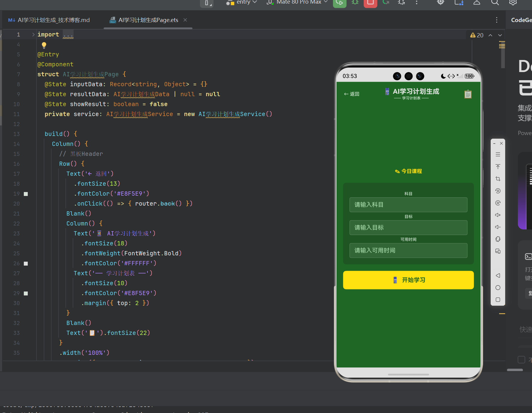Image resolution: width=532 pixels, height=413 pixels.
Task: Open the entry module configuration dropdown
Action: click(x=242, y=2)
